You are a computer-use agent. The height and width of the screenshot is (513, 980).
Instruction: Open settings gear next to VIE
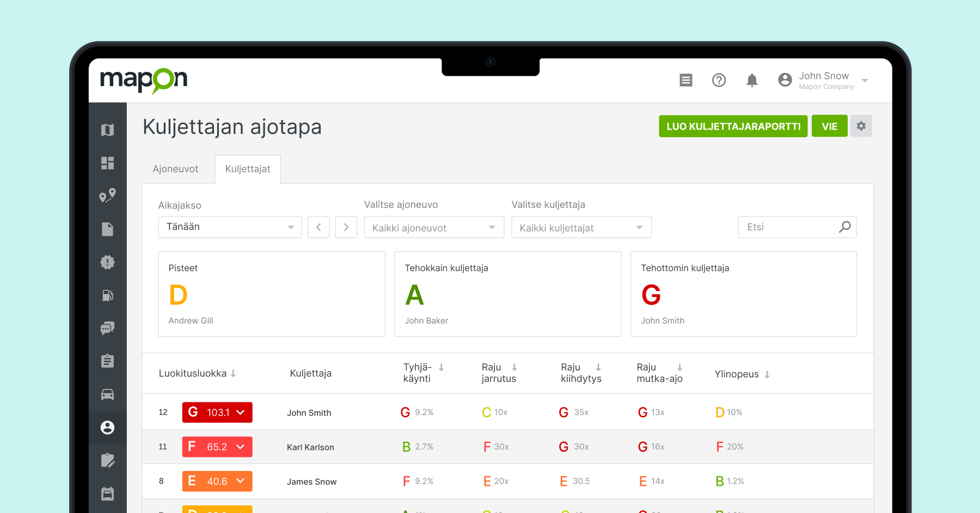click(x=861, y=126)
